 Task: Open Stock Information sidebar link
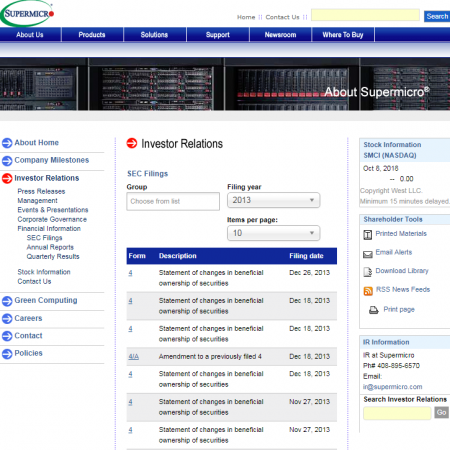click(x=44, y=272)
